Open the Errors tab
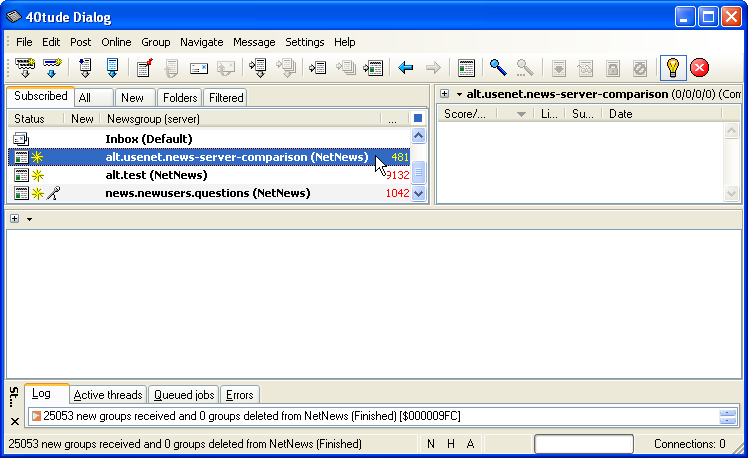The image size is (748, 458). pyautogui.click(x=239, y=395)
